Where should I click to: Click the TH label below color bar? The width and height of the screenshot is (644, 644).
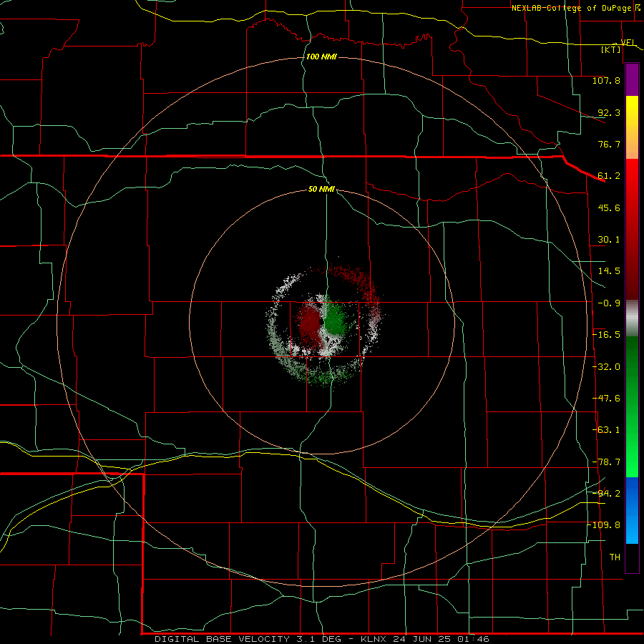[615, 557]
